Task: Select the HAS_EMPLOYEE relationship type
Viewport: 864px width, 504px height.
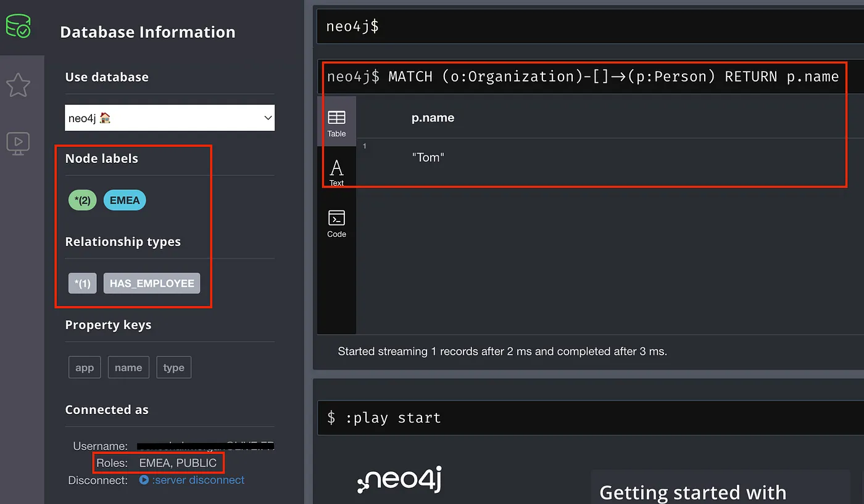Action: pos(151,283)
